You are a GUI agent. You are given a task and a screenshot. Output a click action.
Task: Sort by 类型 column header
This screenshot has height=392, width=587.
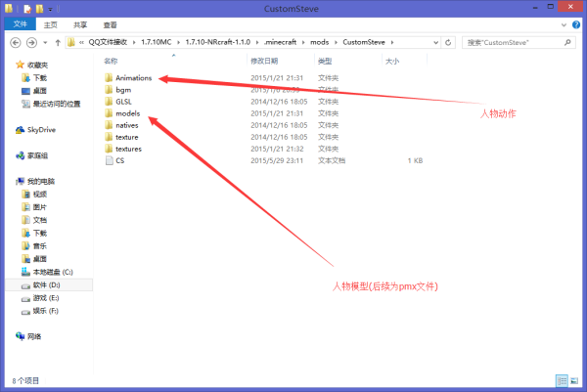[x=325, y=61]
